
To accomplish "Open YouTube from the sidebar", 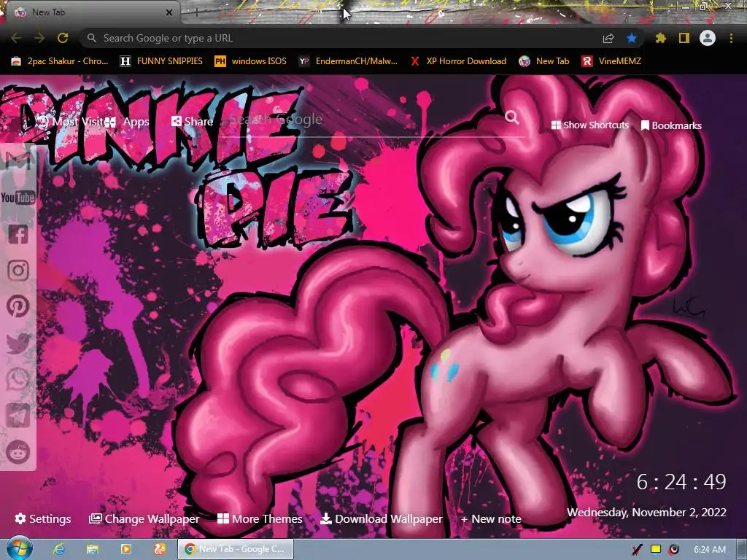I will [18, 198].
